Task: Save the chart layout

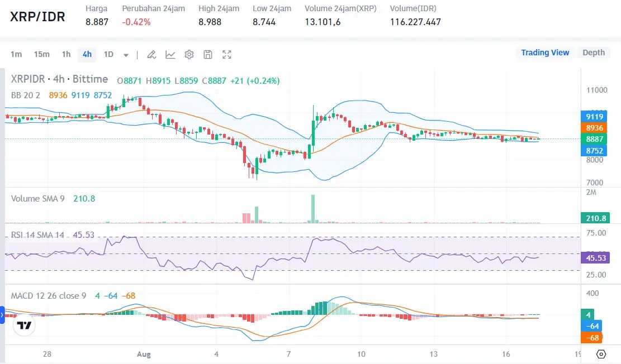Action: [x=207, y=54]
